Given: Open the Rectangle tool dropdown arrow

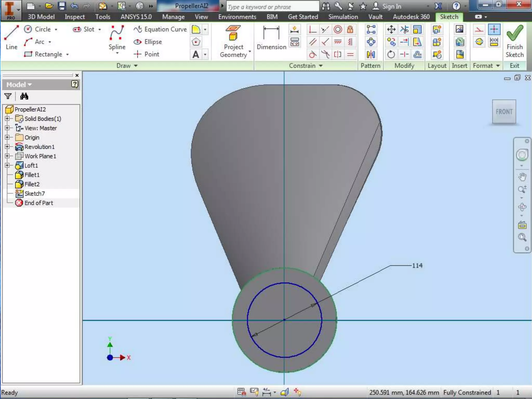Looking at the screenshot, I should pos(68,55).
